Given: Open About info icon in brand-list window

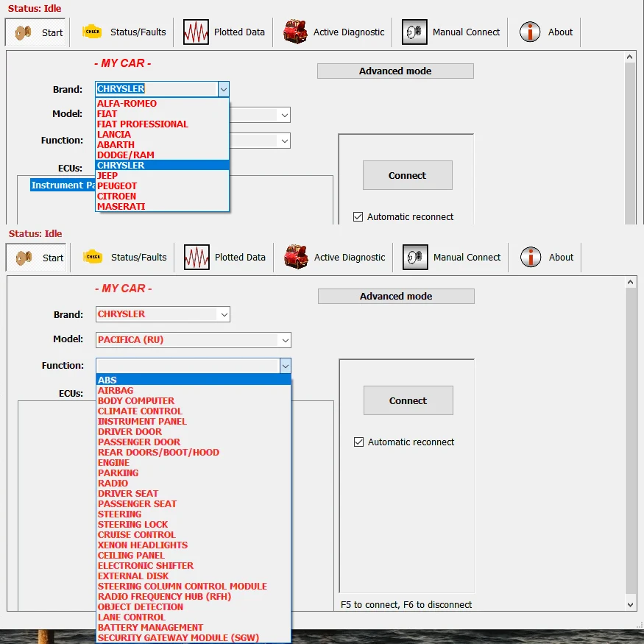Looking at the screenshot, I should click(x=530, y=32).
